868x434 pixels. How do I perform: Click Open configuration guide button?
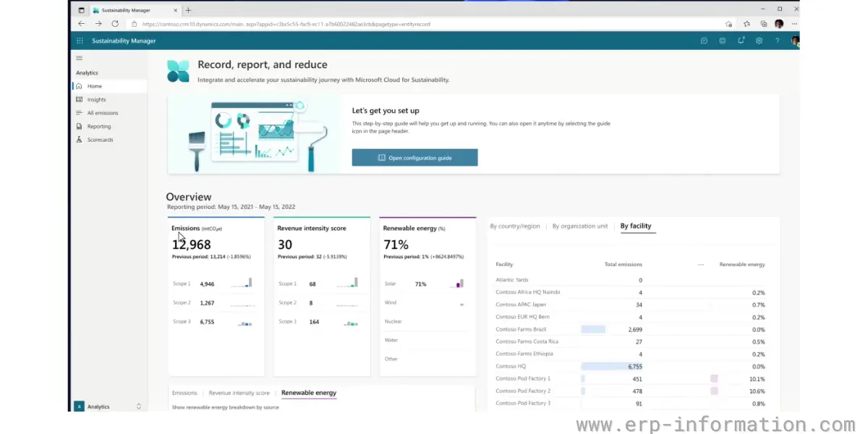pos(414,158)
